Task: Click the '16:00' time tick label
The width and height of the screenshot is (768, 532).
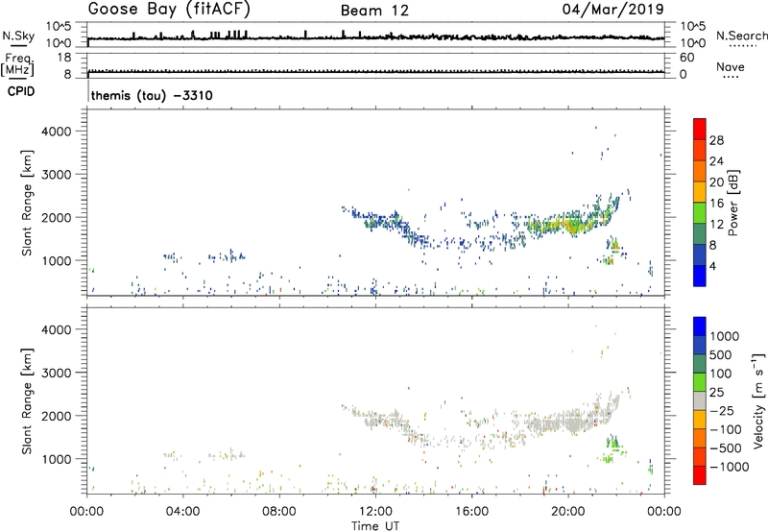Action: [471, 512]
